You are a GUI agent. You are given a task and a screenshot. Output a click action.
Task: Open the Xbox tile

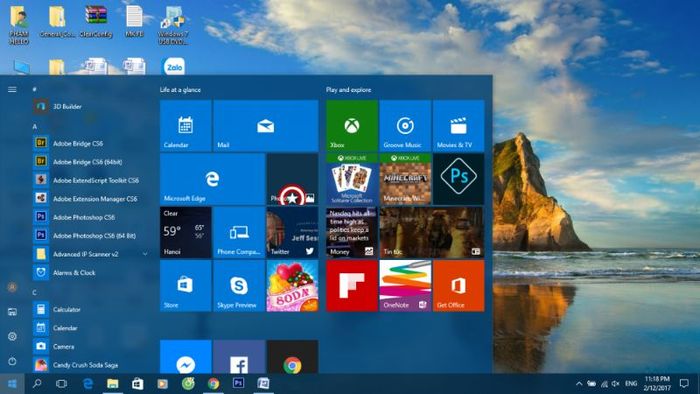pos(352,125)
